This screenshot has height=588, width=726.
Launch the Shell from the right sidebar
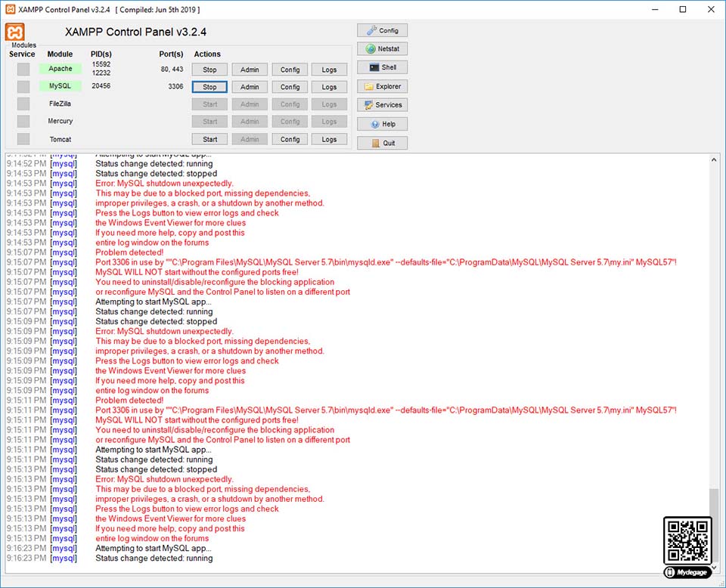click(x=382, y=67)
